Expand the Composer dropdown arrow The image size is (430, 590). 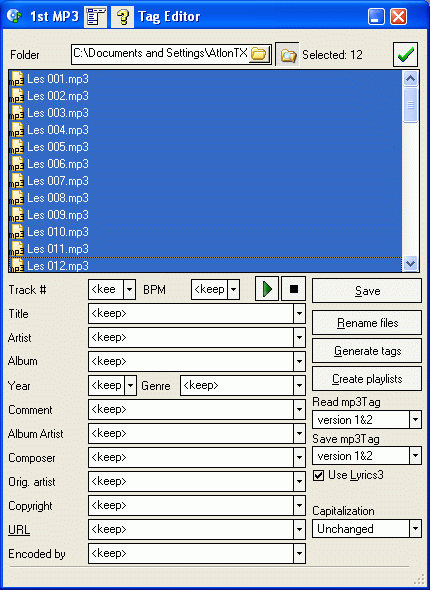(299, 458)
